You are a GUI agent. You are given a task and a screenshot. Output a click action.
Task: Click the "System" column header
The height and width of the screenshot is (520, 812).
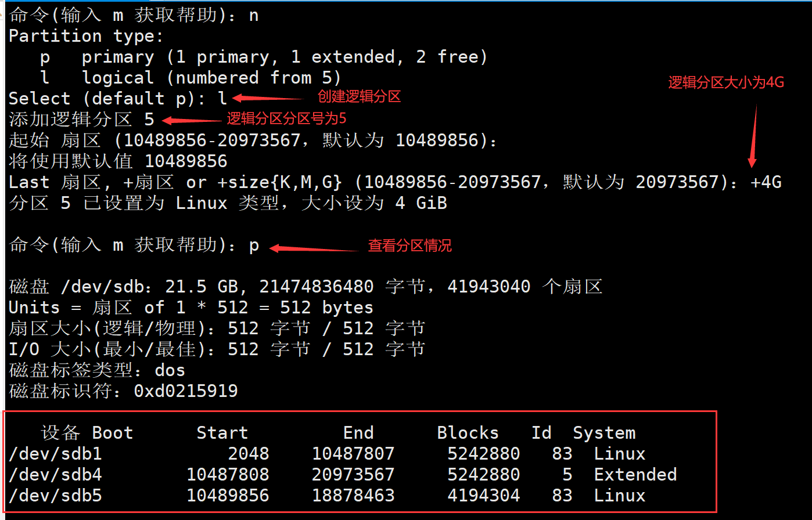point(604,433)
